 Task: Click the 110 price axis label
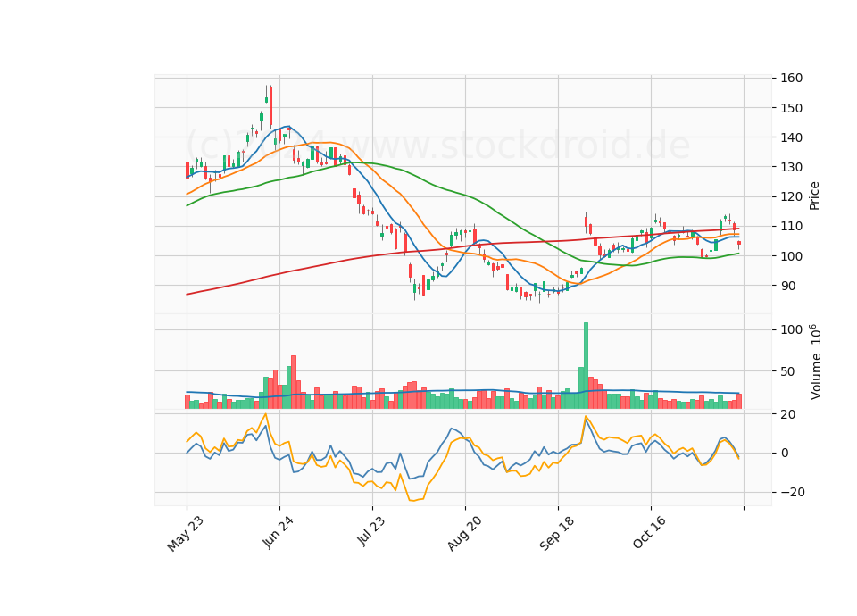tap(792, 226)
